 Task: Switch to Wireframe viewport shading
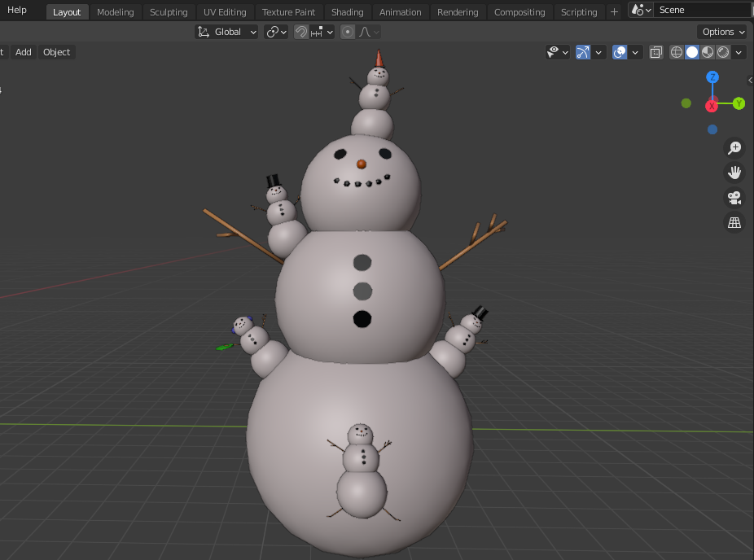pos(677,51)
